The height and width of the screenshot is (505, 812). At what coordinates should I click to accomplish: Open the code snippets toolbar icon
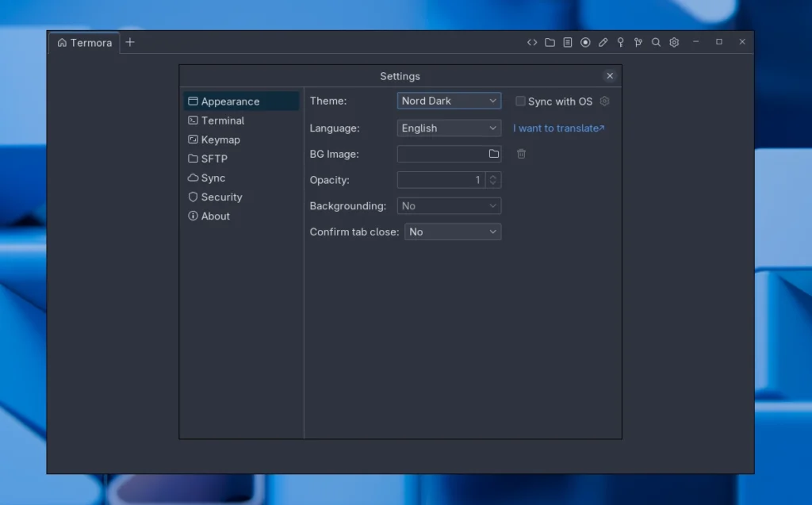coord(532,42)
